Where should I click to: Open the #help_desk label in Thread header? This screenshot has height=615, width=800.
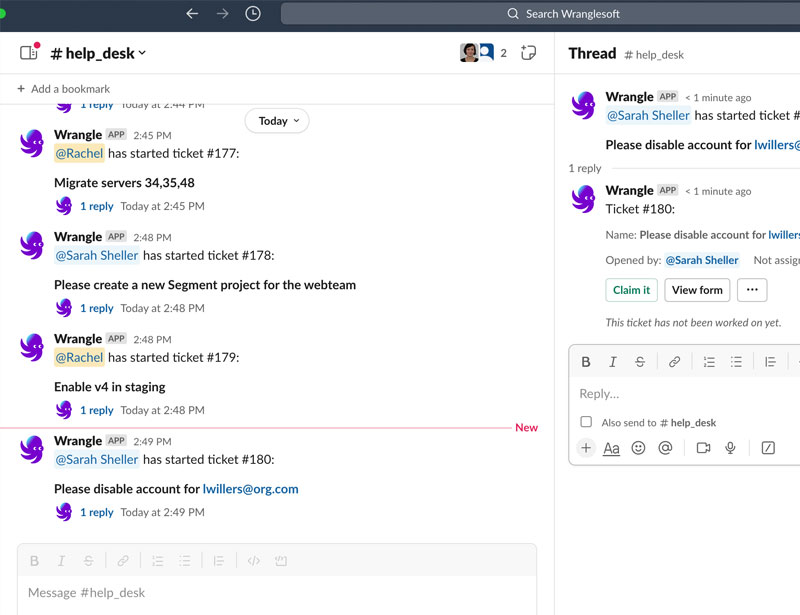pyautogui.click(x=654, y=55)
